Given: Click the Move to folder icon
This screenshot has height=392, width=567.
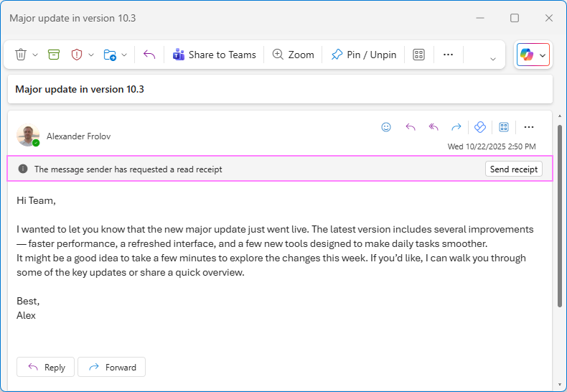Looking at the screenshot, I should click(x=110, y=55).
